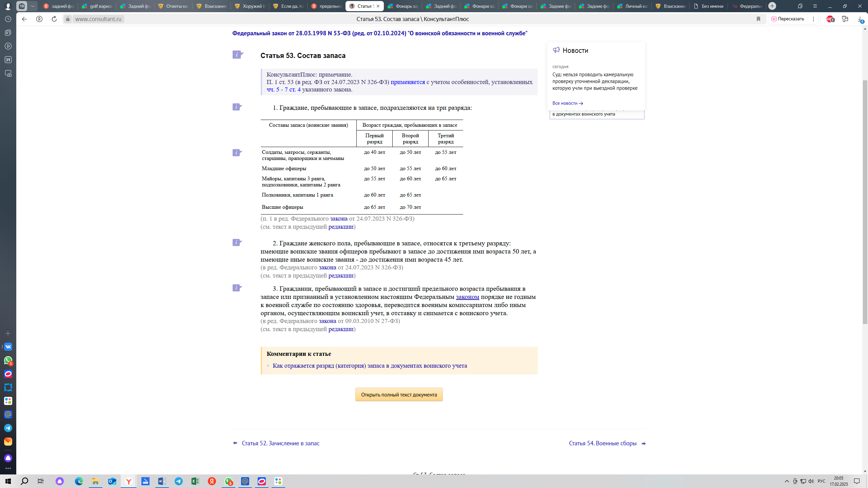Show hidden system tray icons
Viewport: 868px width, 488px height.
787,481
